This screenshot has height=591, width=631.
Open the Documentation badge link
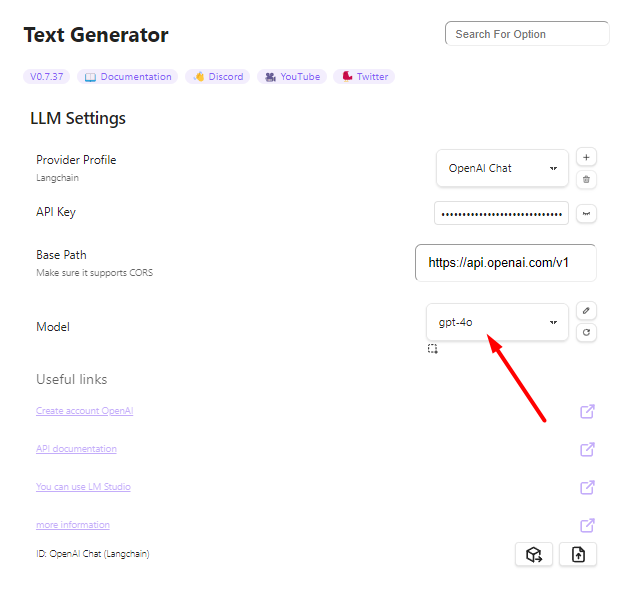(128, 76)
